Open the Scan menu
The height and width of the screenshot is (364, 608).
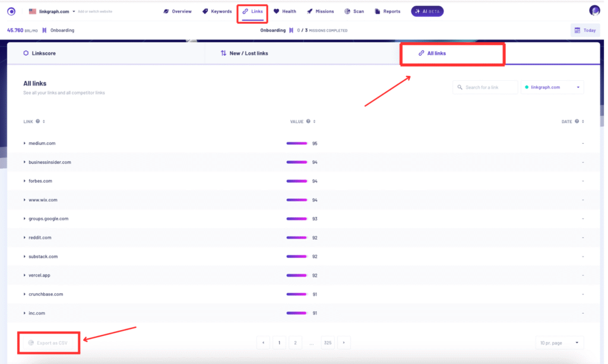click(x=354, y=11)
